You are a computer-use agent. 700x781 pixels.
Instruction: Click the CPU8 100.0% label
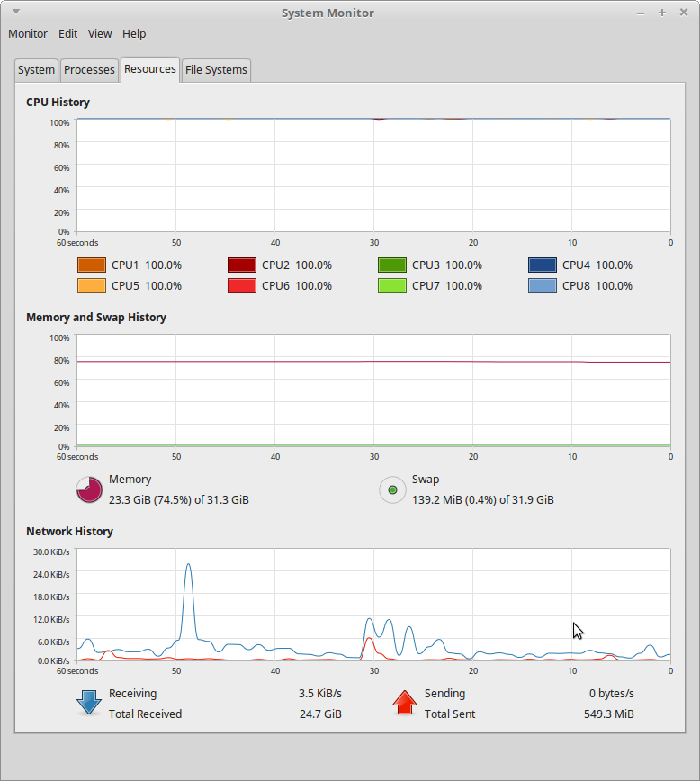[597, 286]
